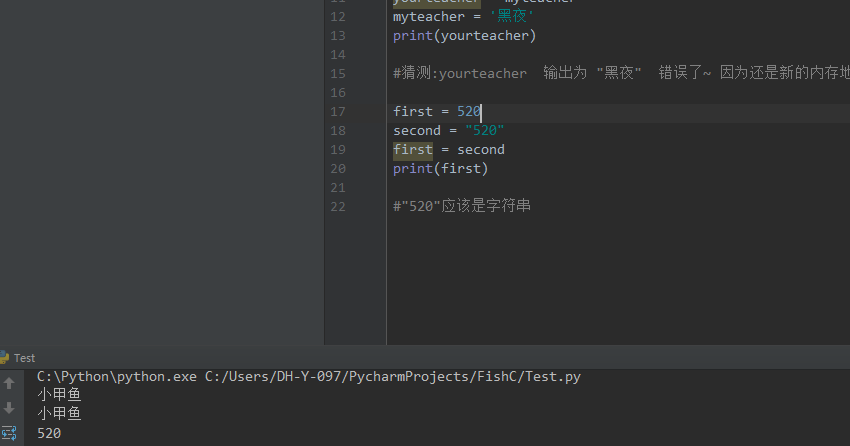Open the Test run tab
The width and height of the screenshot is (850, 446).
coord(24,358)
